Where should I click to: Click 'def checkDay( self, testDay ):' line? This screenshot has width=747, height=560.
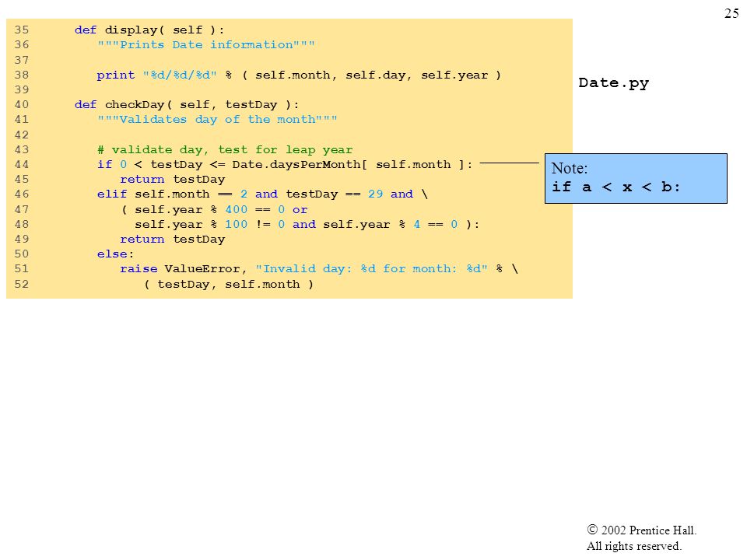[x=187, y=105]
